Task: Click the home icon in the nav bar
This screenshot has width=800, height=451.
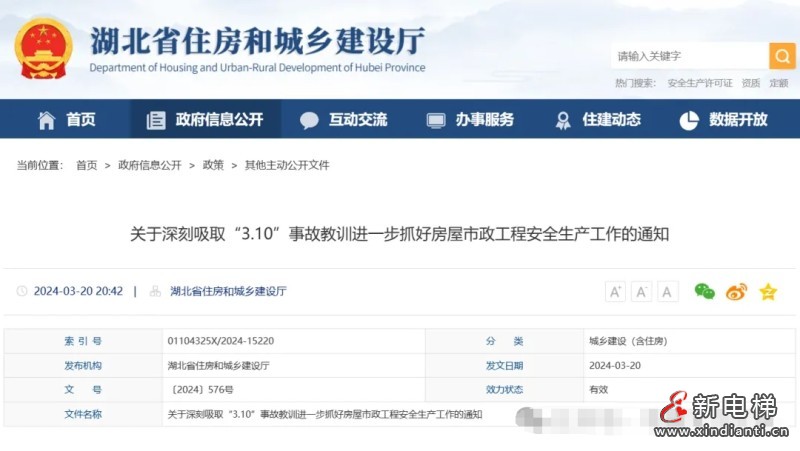Action: pos(46,120)
